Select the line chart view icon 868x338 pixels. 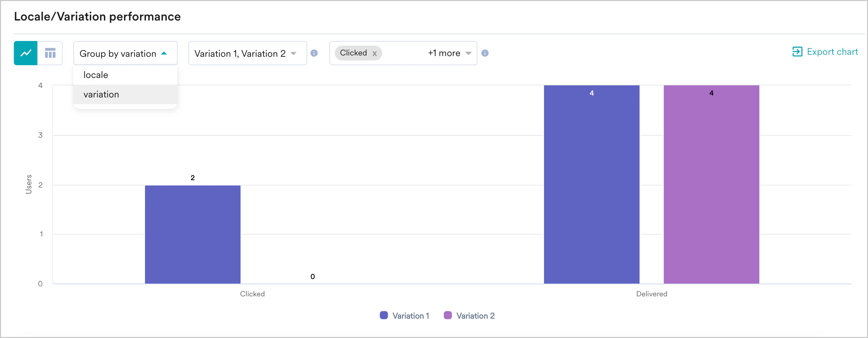point(26,53)
